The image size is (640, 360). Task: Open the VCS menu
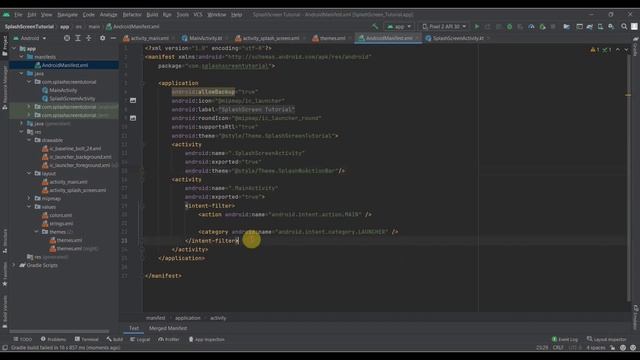(198, 15)
